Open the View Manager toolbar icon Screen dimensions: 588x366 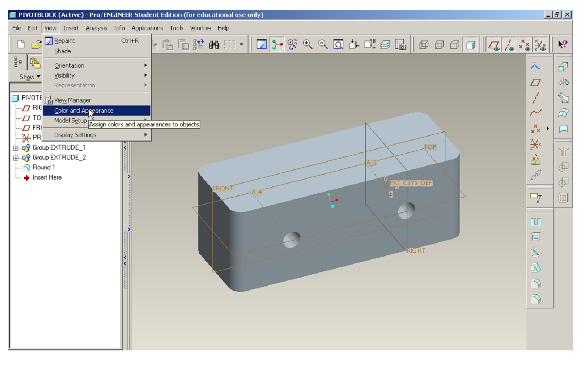click(400, 45)
